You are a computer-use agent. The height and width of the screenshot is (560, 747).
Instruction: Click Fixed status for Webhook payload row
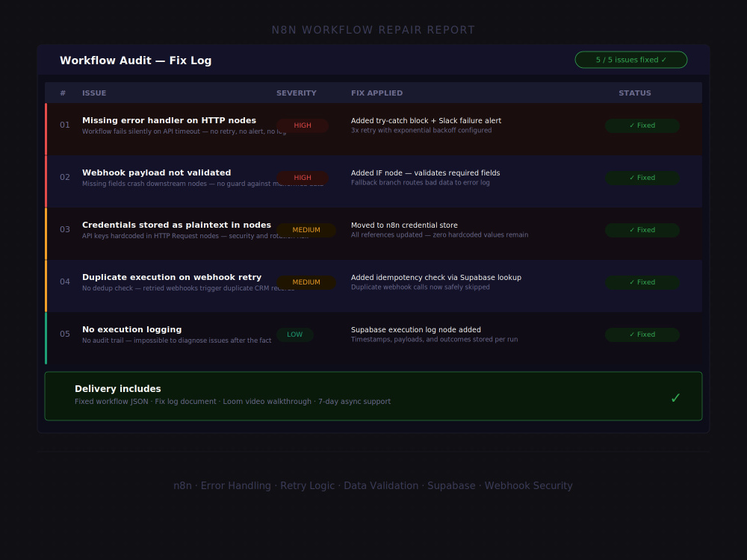pyautogui.click(x=642, y=178)
